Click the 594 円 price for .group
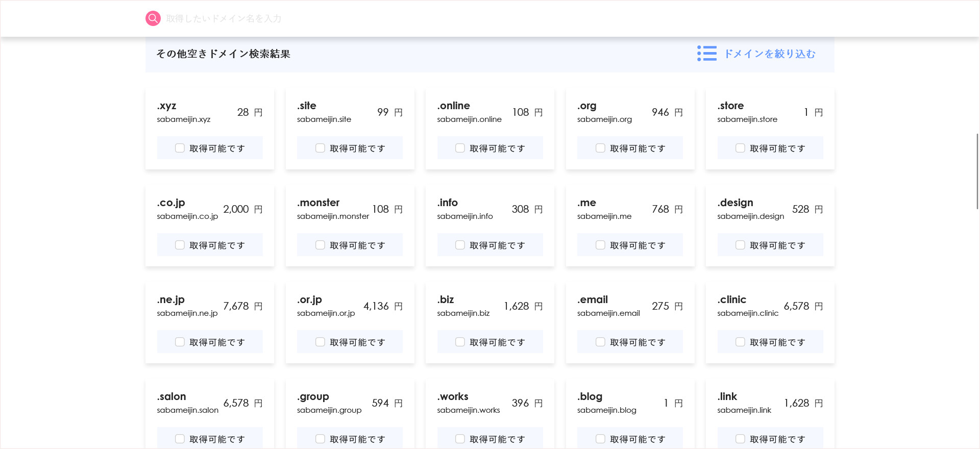The height and width of the screenshot is (449, 980). tap(387, 403)
